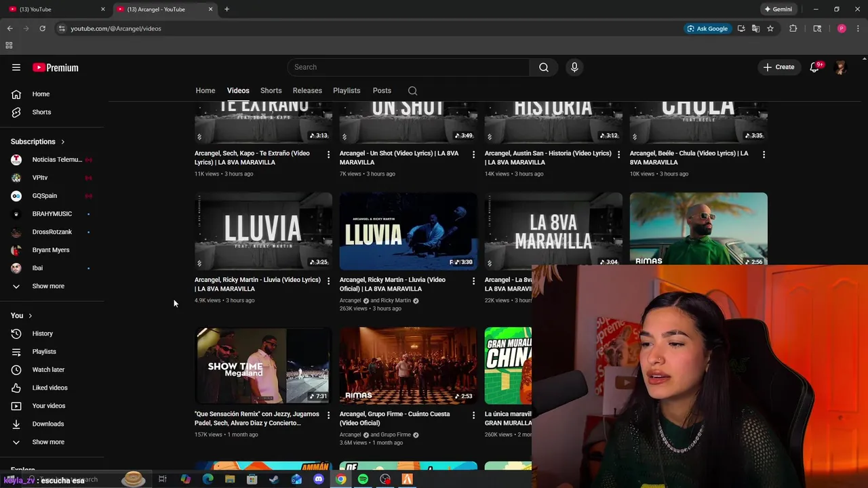Open File Explorer from taskbar

pos(230,479)
